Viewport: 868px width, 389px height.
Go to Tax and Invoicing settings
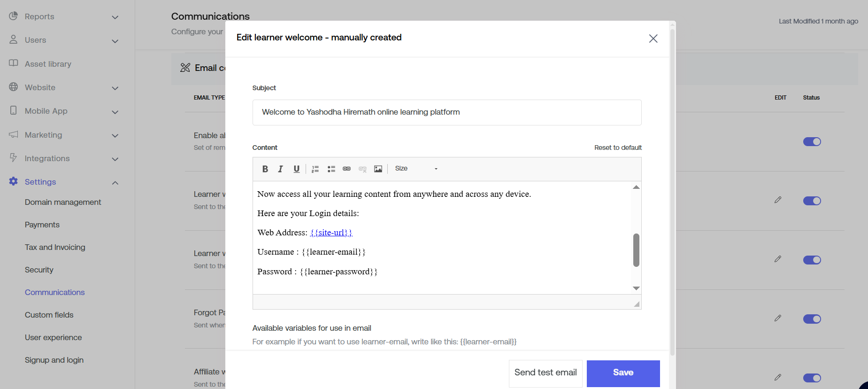[55, 247]
